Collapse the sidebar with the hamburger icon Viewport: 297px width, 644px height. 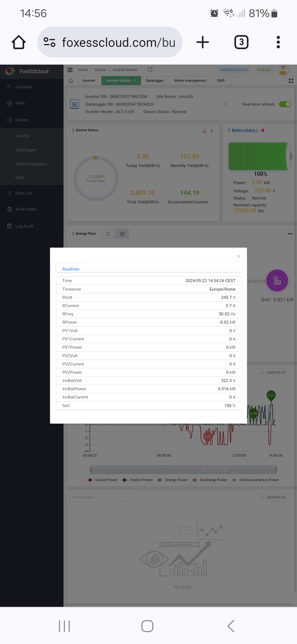tap(70, 70)
